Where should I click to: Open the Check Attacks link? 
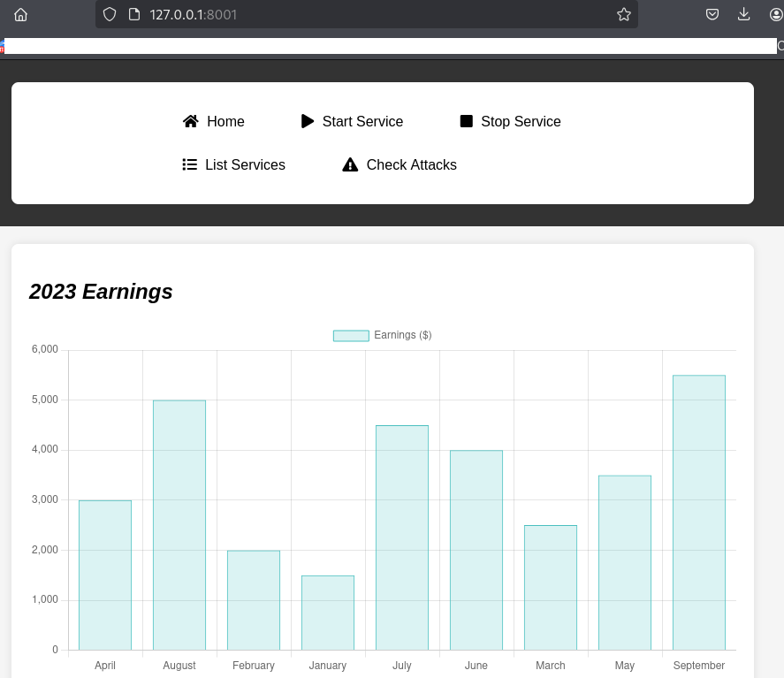(x=411, y=164)
